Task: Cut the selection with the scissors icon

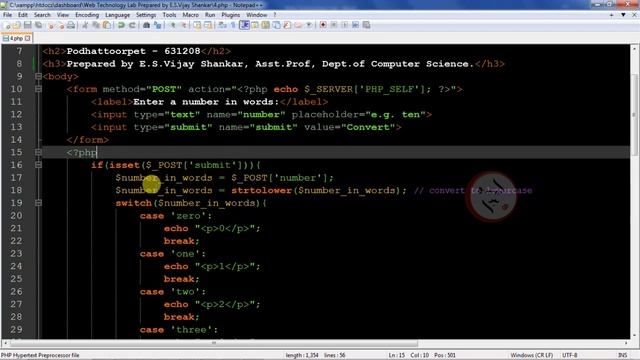Action: [x=85, y=25]
